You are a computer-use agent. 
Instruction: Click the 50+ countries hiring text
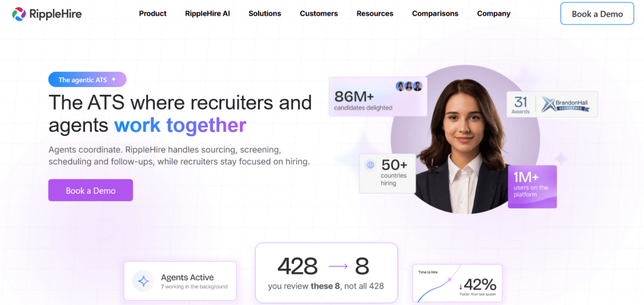[x=394, y=172]
